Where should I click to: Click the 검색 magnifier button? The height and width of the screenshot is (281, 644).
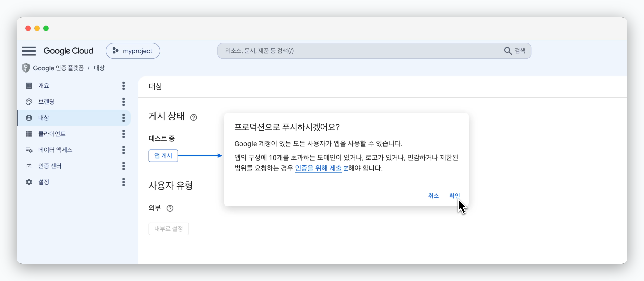pyautogui.click(x=515, y=51)
